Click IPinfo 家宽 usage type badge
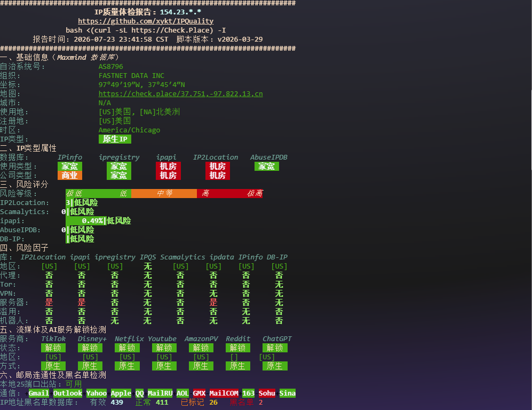 [70, 167]
